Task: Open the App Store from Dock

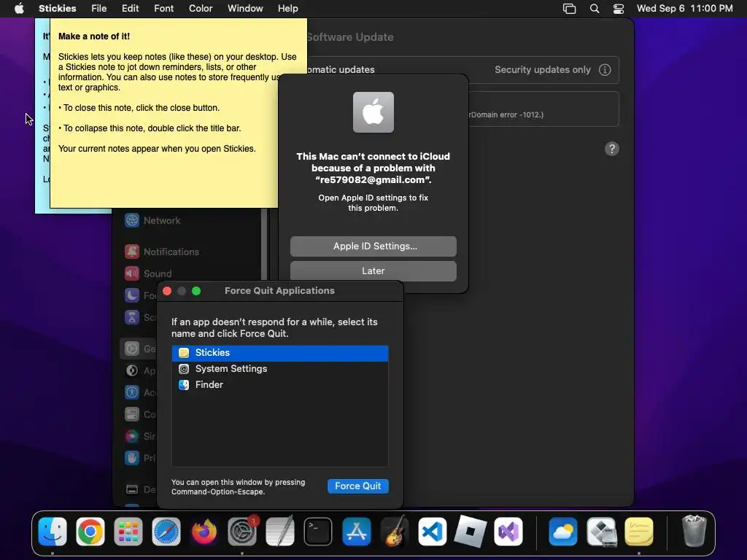Action: 356,531
